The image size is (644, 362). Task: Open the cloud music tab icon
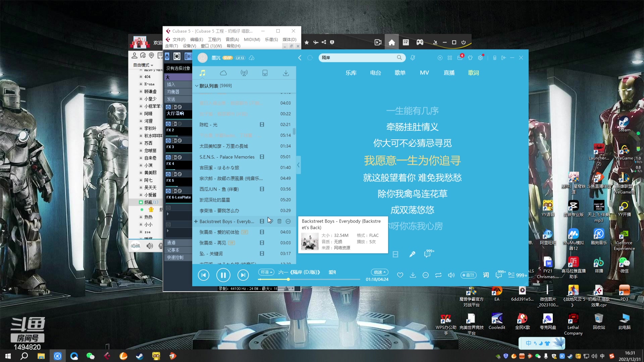223,73
